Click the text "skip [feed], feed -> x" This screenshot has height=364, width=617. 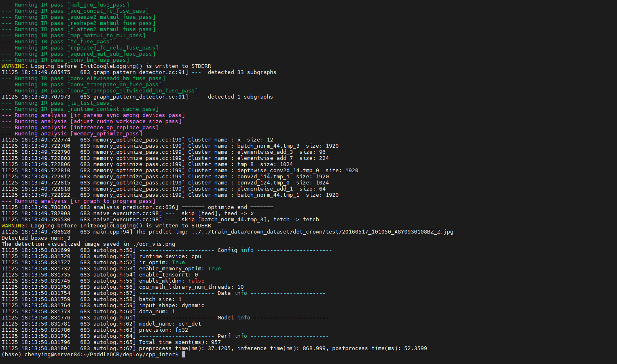[x=218, y=213]
